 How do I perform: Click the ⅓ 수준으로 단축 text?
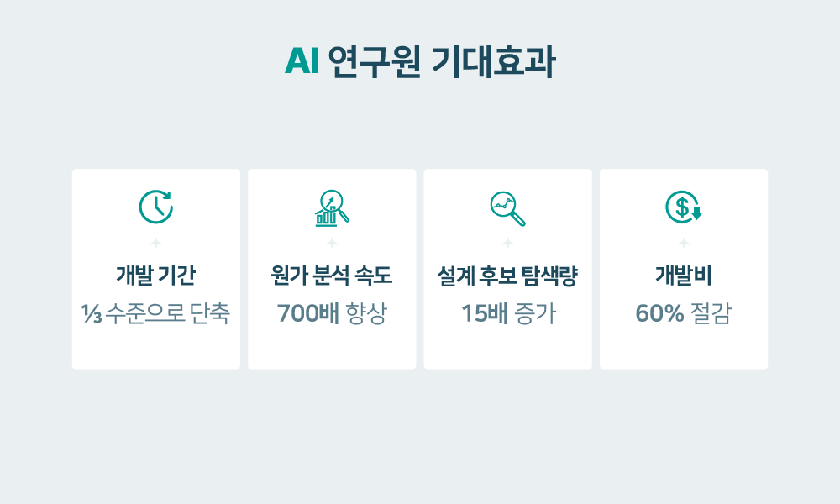[x=156, y=313]
